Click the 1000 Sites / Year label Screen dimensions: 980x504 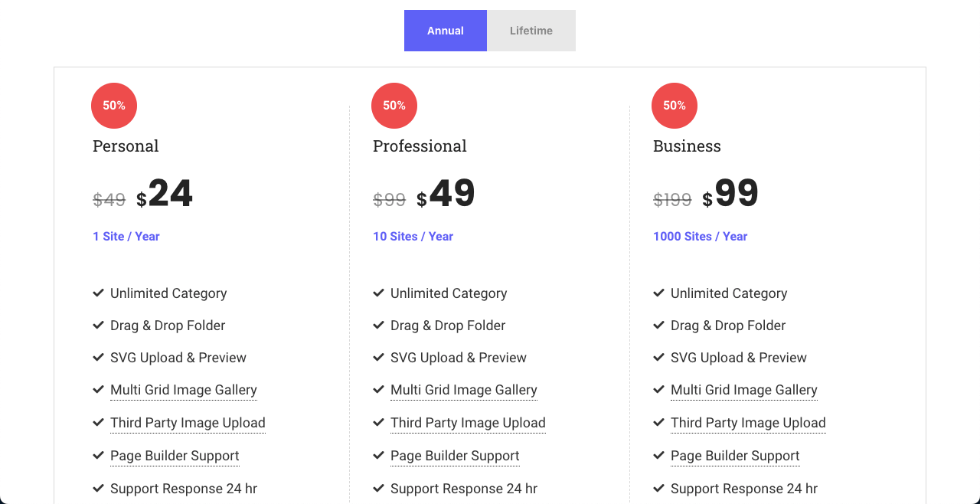(700, 237)
